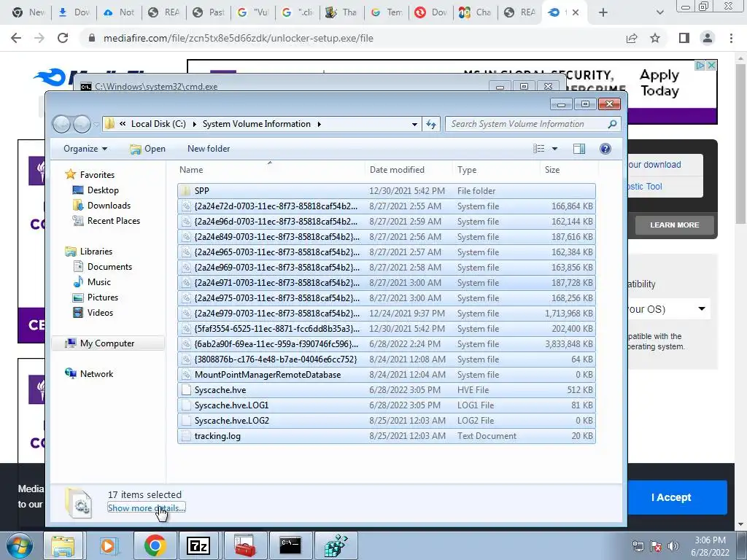The width and height of the screenshot is (747, 560).
Task: Sort by Name column header
Action: (270, 169)
